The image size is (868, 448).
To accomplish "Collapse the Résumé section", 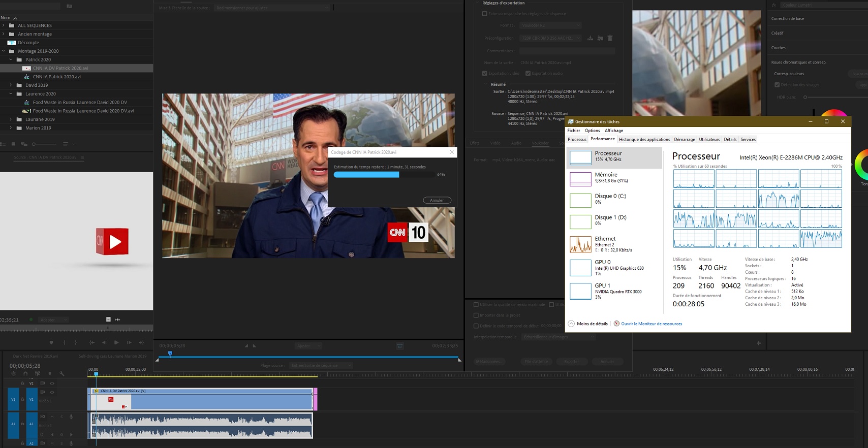I will click(x=486, y=84).
